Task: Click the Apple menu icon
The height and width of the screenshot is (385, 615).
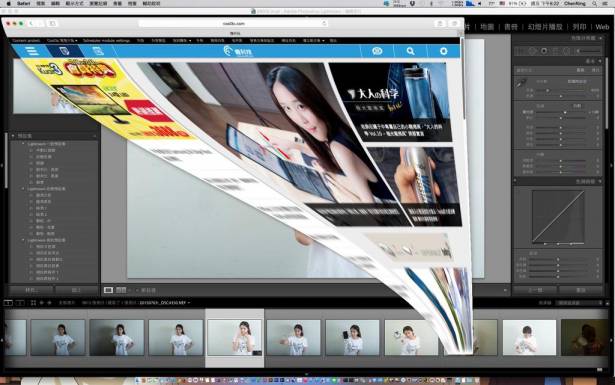Action: point(9,4)
